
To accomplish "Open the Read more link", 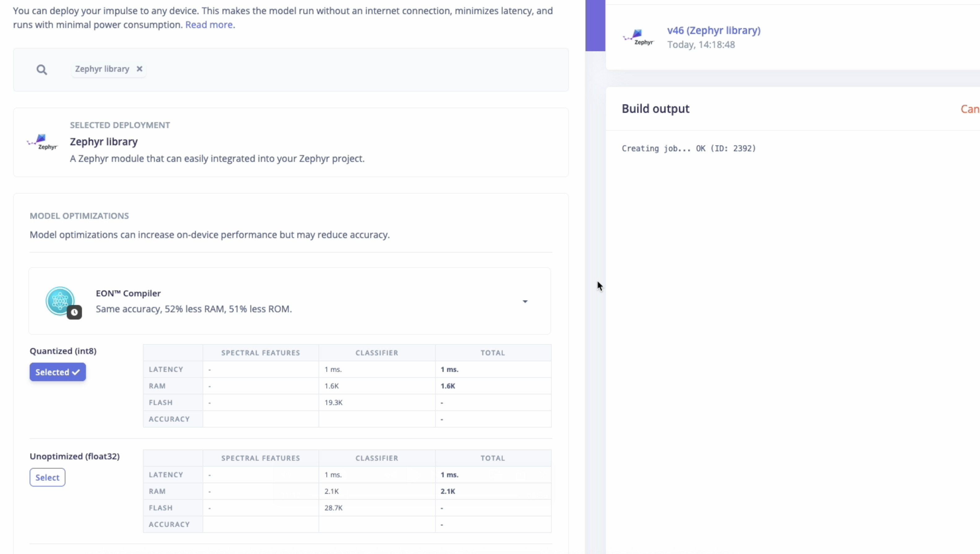I will (209, 25).
